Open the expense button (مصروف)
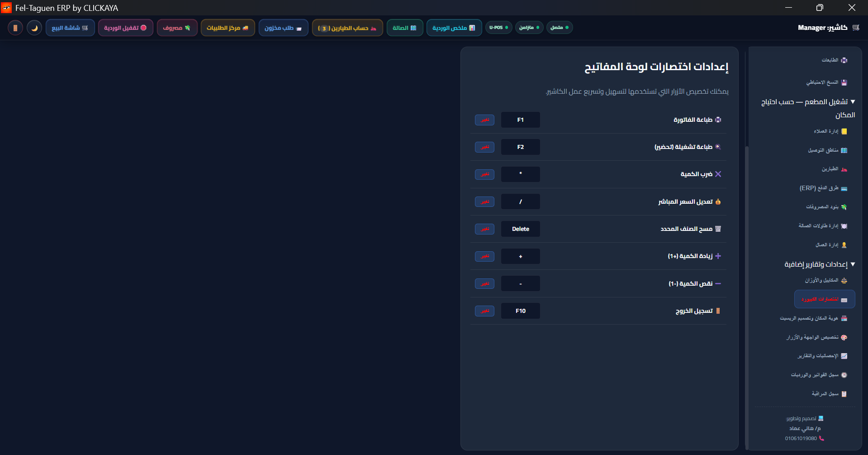The height and width of the screenshot is (455, 868). [x=177, y=28]
